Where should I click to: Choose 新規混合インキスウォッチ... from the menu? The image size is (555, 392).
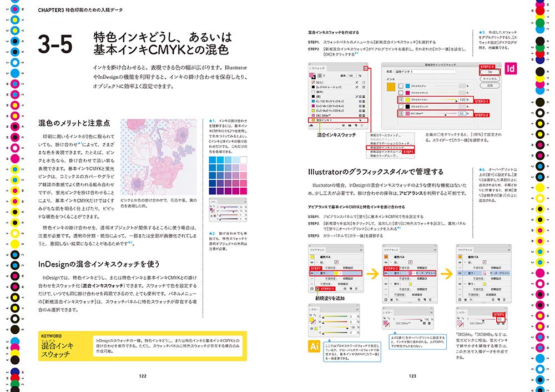tap(390, 147)
